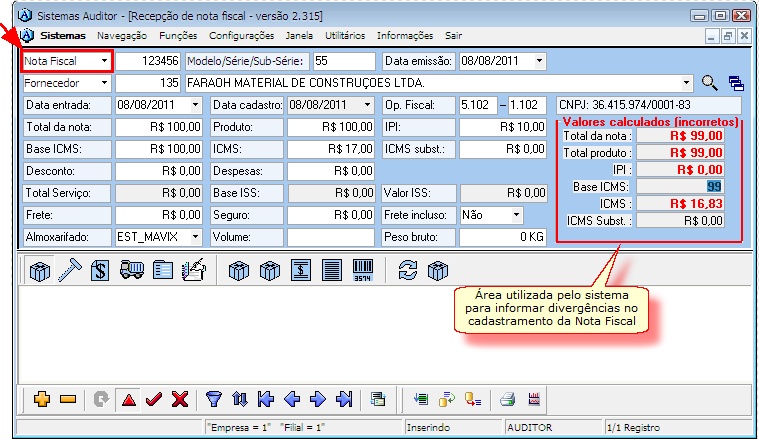Image resolution: width=759 pixels, height=440 pixels.
Task: Click the red checkmark confirm icon
Action: [154, 399]
